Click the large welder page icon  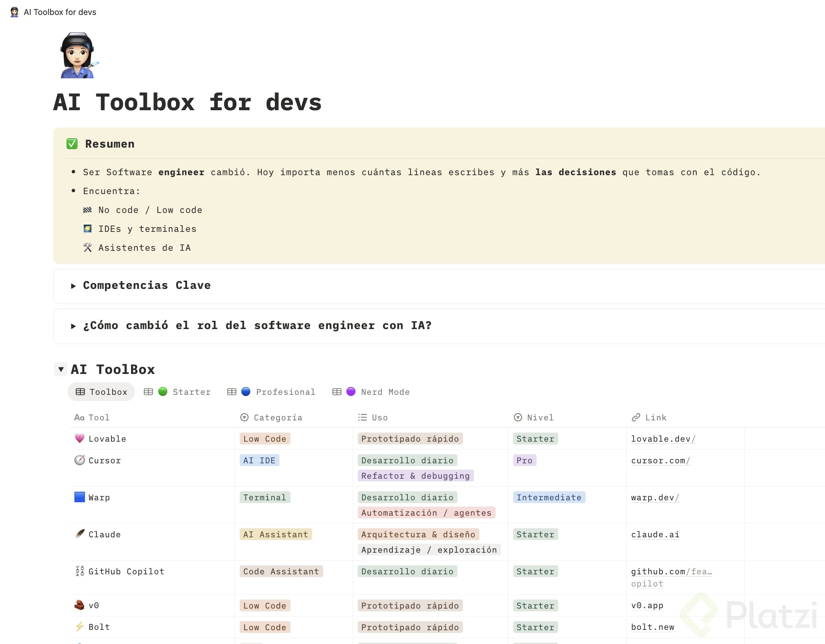pyautogui.click(x=78, y=56)
